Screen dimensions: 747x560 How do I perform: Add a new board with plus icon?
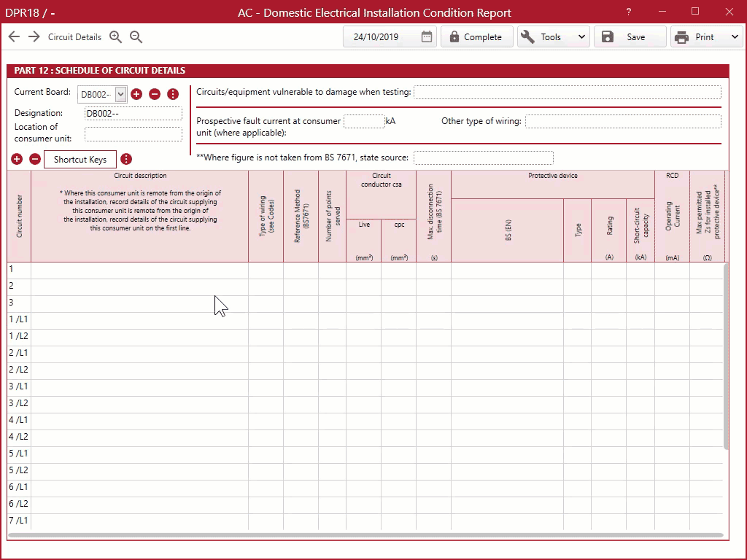pyautogui.click(x=136, y=94)
